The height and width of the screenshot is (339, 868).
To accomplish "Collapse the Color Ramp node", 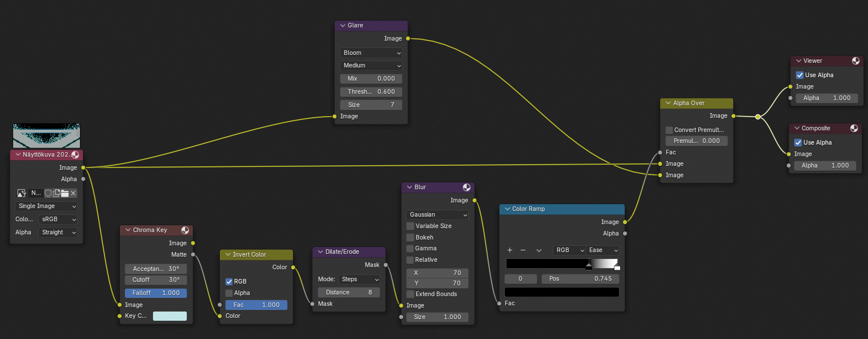I will click(x=507, y=209).
